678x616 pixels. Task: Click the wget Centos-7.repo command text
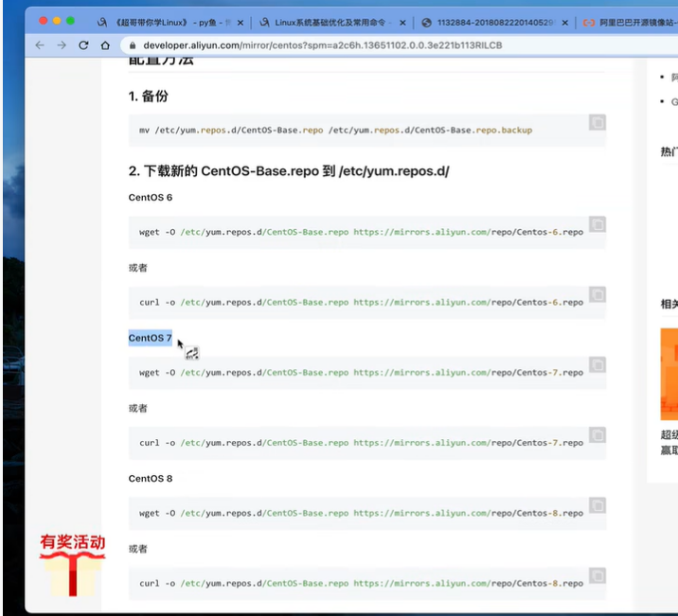click(361, 373)
